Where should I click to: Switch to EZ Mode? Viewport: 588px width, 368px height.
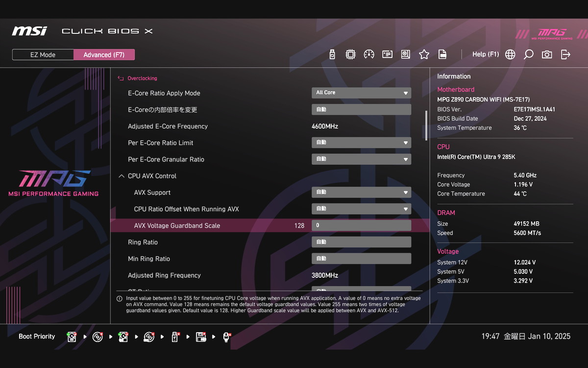click(43, 54)
